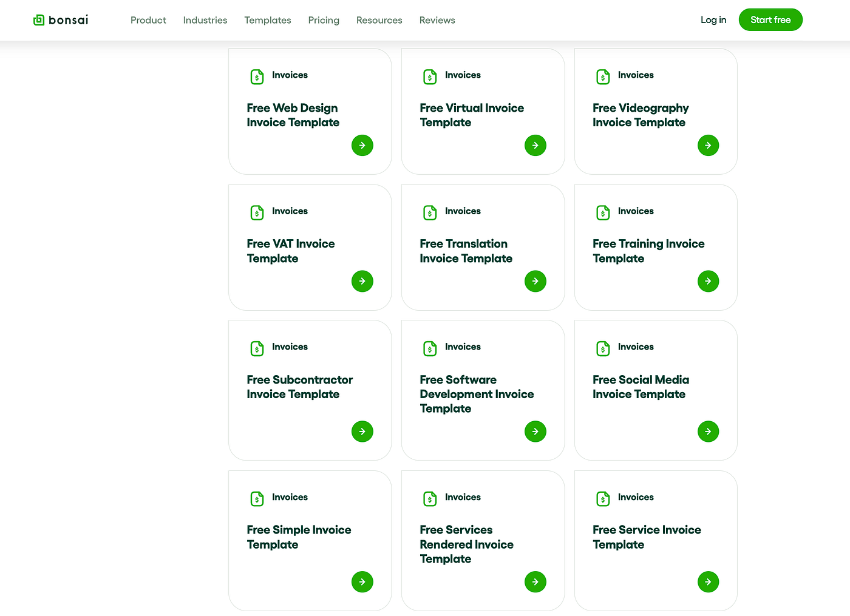Open the Resources menu
The image size is (850, 616).
379,20
